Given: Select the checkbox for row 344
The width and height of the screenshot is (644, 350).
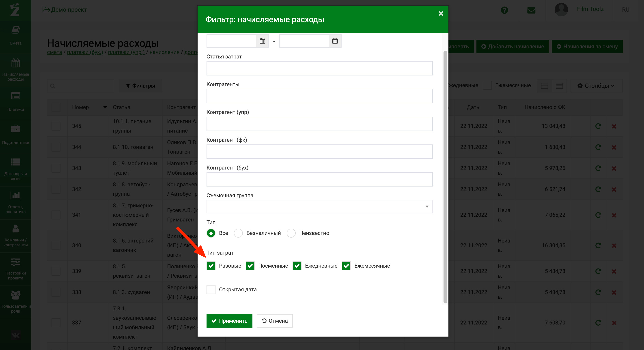Looking at the screenshot, I should pyautogui.click(x=56, y=147).
